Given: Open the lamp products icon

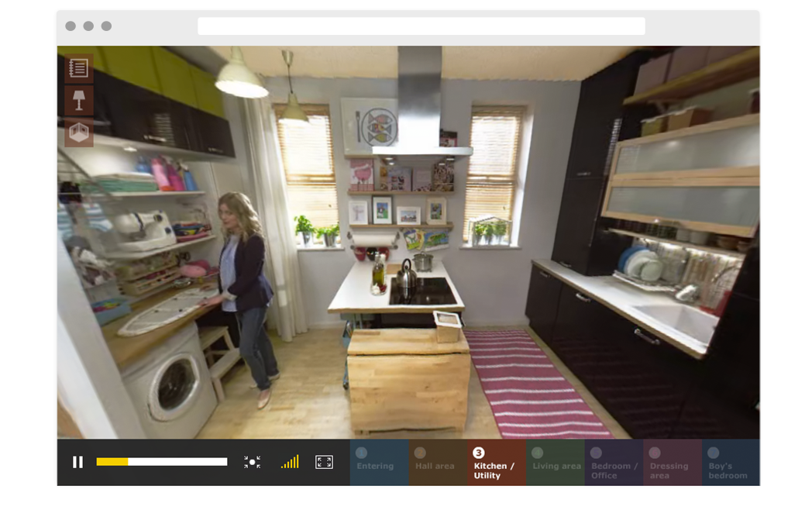Looking at the screenshot, I should (x=79, y=100).
